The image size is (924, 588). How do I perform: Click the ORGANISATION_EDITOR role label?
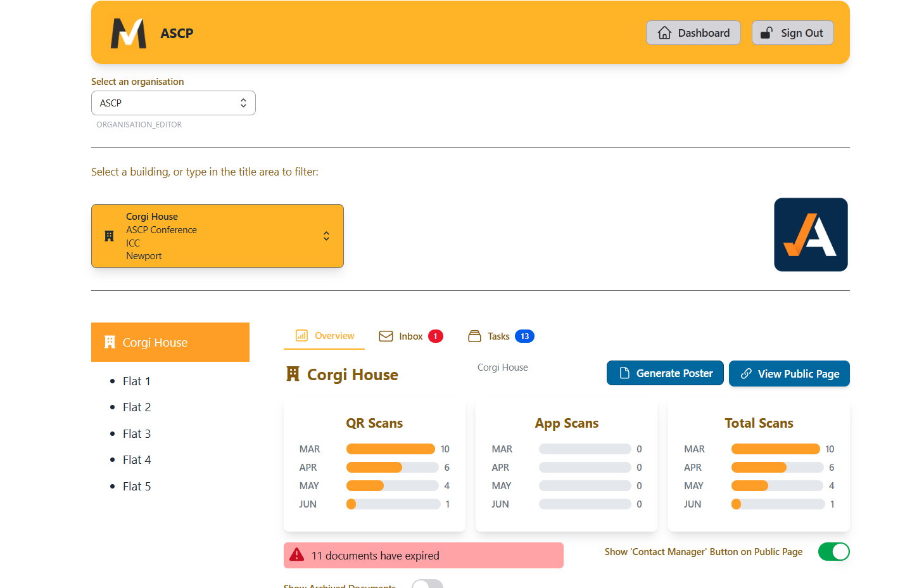(x=139, y=125)
